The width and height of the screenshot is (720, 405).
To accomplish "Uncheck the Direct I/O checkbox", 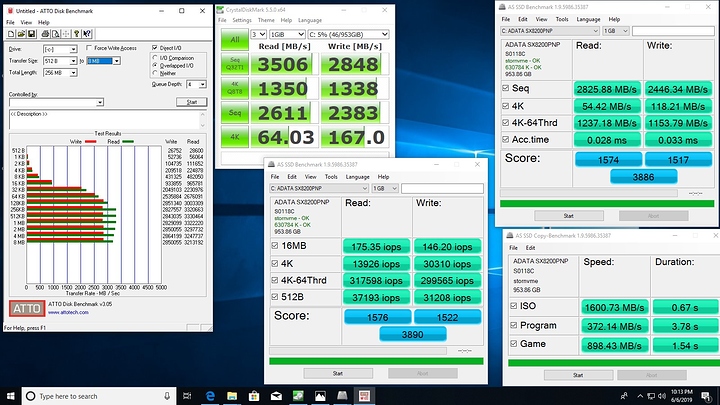I will [156, 48].
